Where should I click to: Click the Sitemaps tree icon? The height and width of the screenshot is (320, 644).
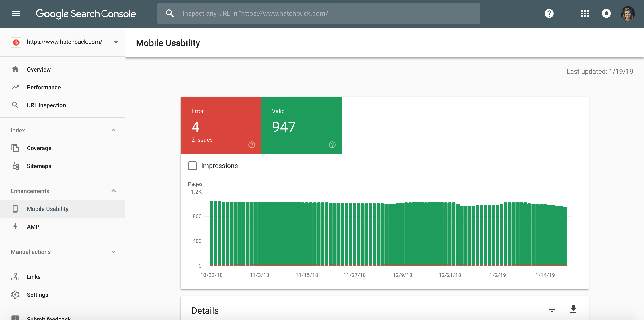click(x=15, y=166)
